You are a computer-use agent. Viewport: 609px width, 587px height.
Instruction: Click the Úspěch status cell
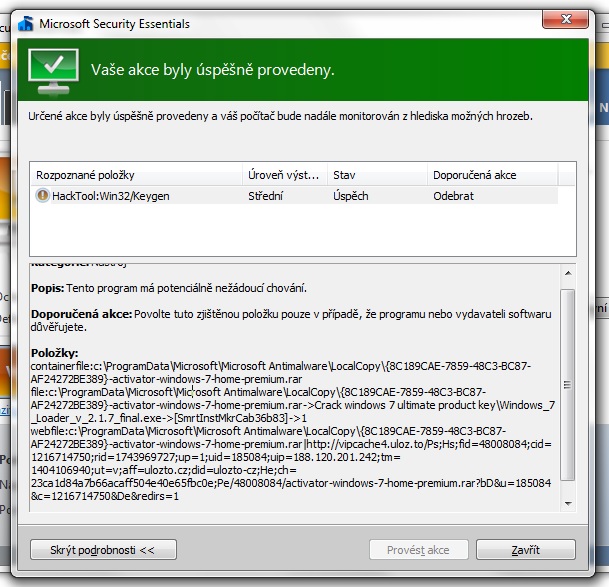tap(351, 196)
